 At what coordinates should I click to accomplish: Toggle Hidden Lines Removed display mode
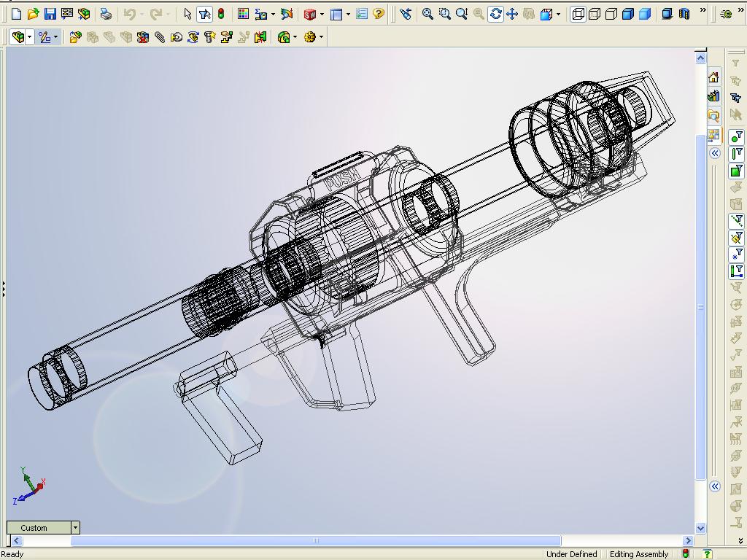(611, 14)
